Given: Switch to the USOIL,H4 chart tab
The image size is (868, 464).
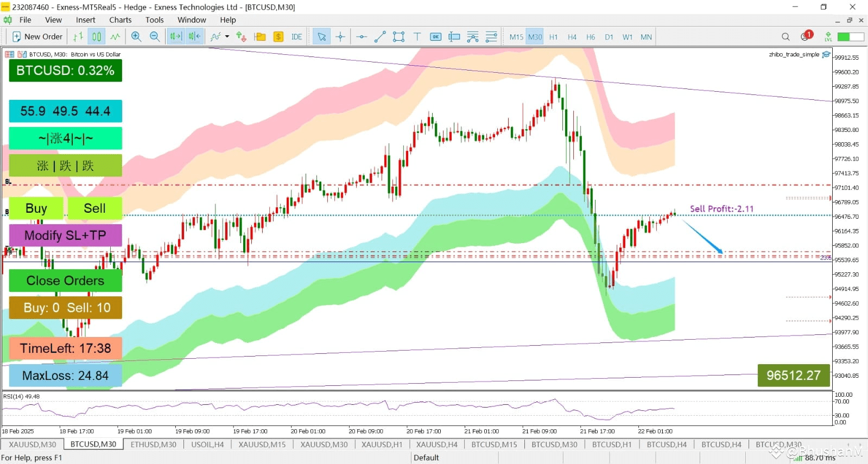Looking at the screenshot, I should point(207,444).
